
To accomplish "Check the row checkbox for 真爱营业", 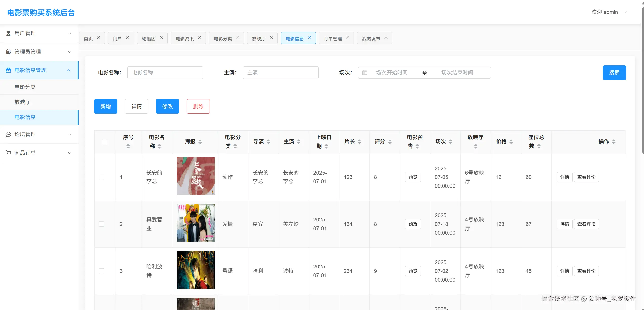I will click(x=101, y=224).
